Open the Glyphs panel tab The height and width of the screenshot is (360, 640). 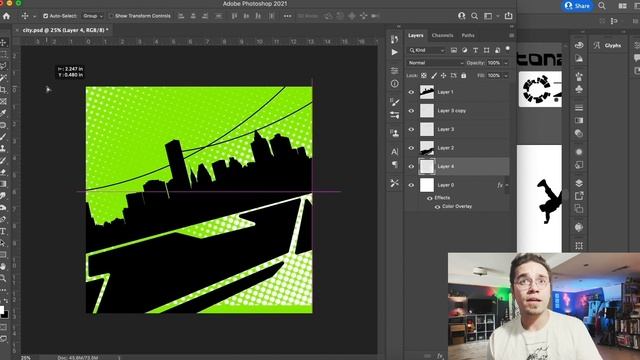(x=613, y=46)
